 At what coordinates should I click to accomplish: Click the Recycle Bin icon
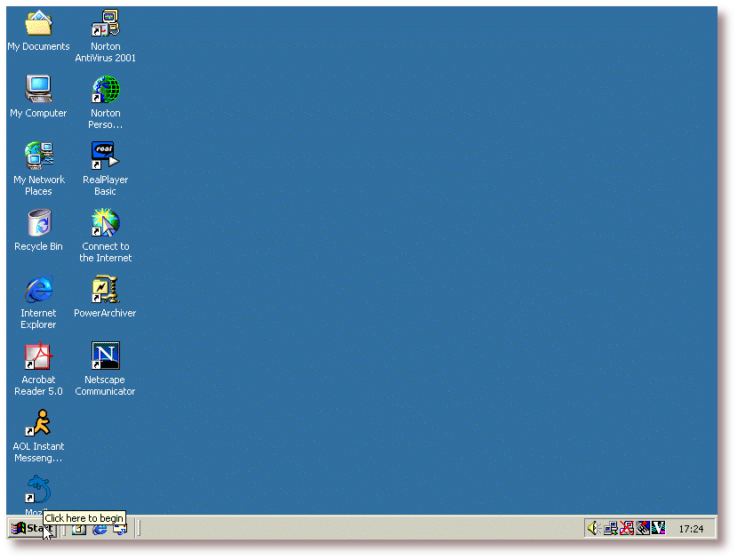coord(38,223)
